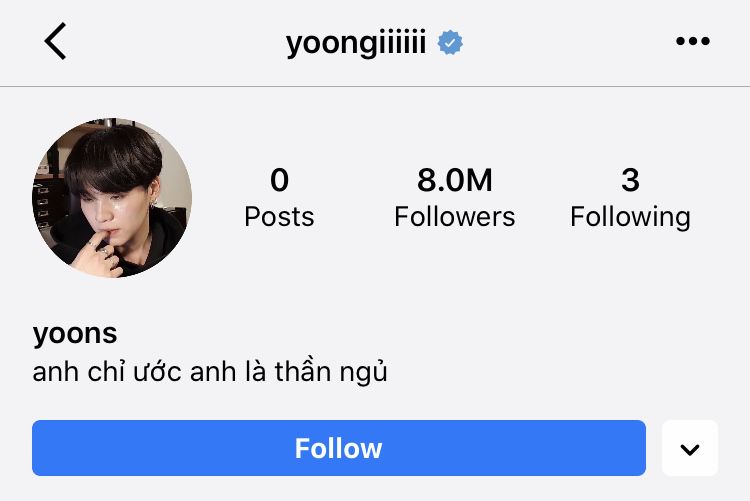Viewport: 750px width, 501px height.
Task: View the Followers list label
Action: coord(454,217)
